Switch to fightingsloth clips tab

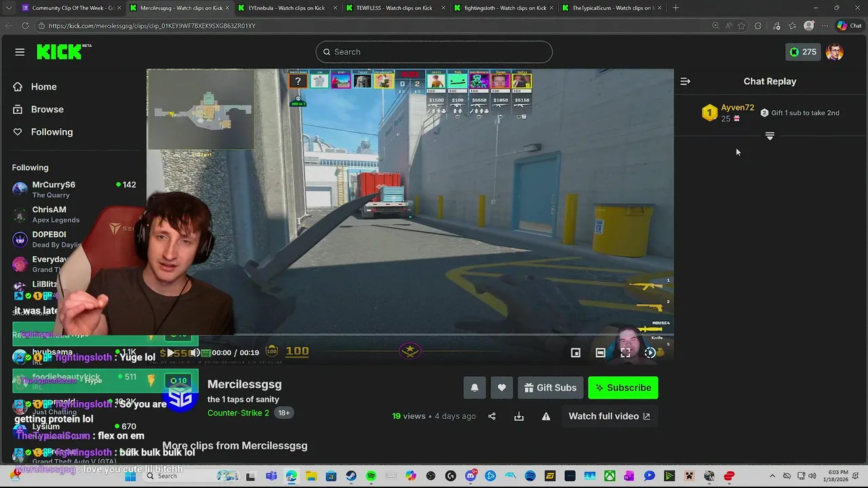(x=502, y=8)
